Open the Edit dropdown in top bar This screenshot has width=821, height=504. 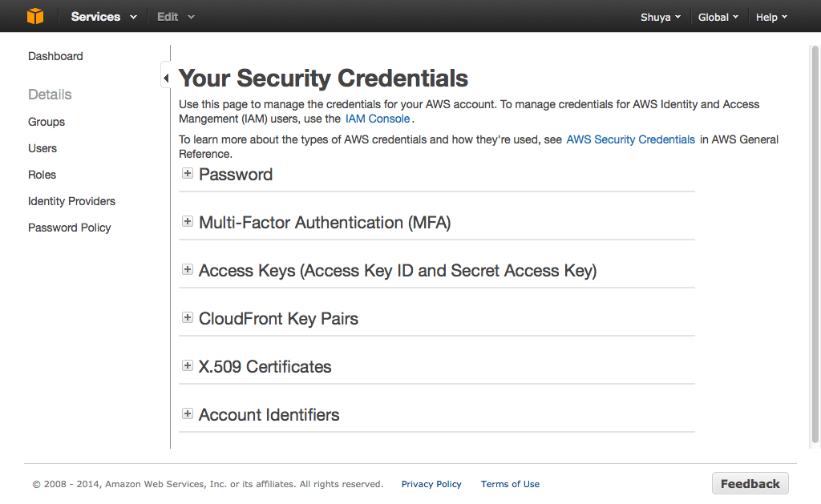[x=176, y=17]
